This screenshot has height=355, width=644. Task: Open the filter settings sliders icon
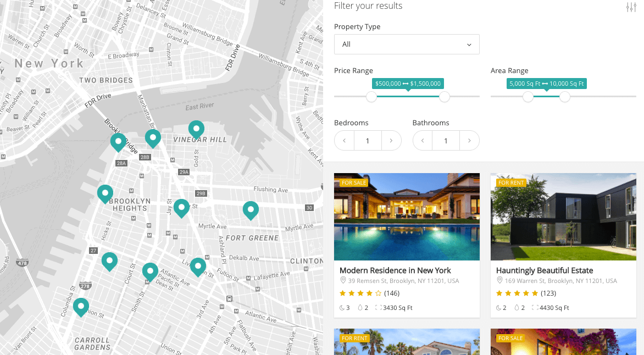pos(631,7)
